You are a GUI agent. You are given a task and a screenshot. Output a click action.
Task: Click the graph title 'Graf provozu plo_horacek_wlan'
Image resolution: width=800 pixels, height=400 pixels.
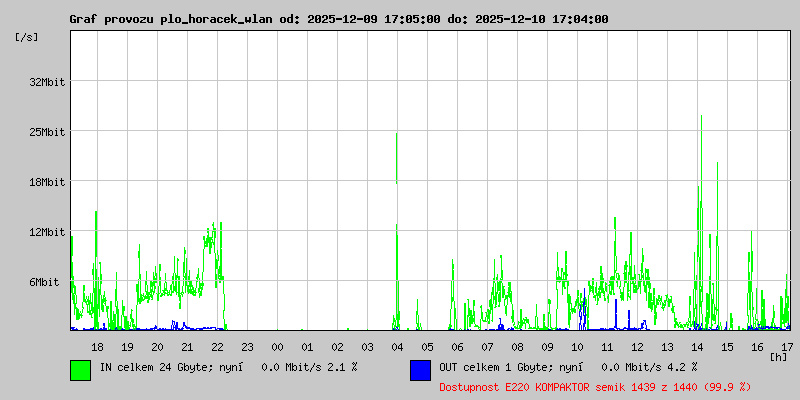click(x=171, y=19)
